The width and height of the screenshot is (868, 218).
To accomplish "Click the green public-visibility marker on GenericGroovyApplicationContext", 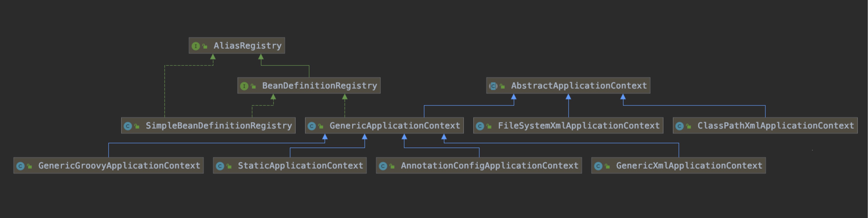I will click(x=29, y=166).
